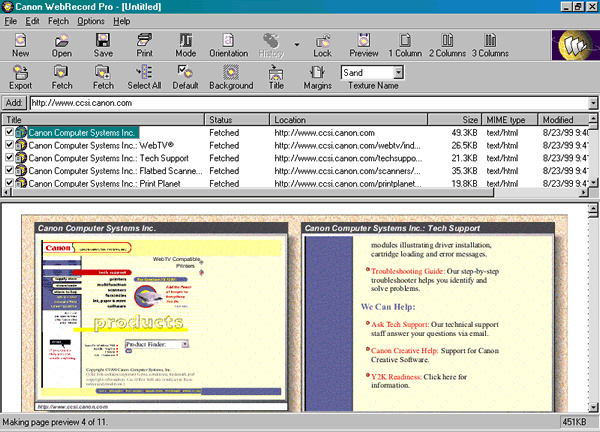The width and height of the screenshot is (600, 432).
Task: Toggle the Print Planet row checkbox
Action: click(x=9, y=183)
